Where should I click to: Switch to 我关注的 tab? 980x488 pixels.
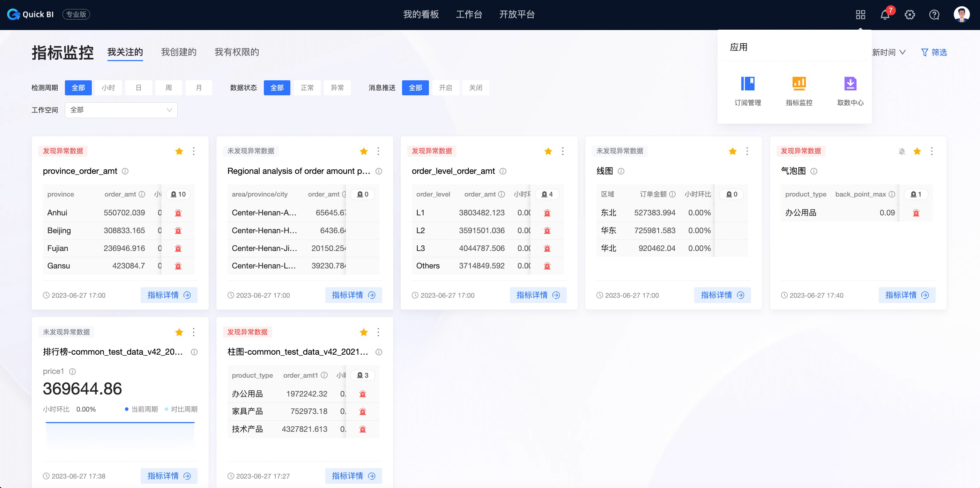[125, 52]
